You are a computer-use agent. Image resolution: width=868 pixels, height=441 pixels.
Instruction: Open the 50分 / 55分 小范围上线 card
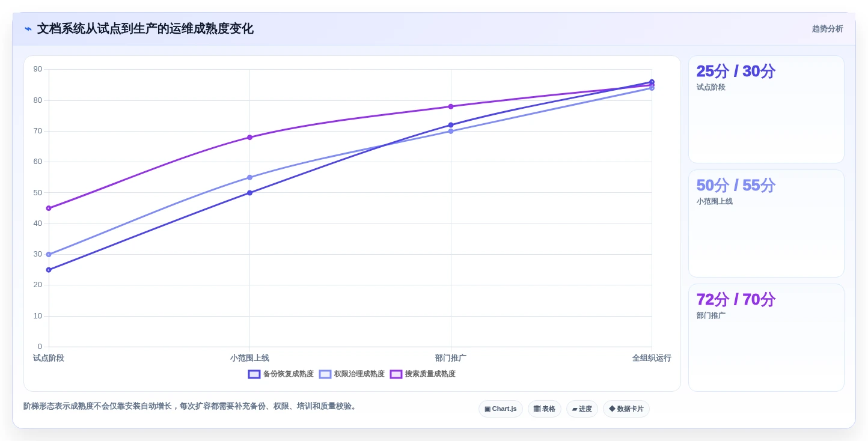point(766,224)
